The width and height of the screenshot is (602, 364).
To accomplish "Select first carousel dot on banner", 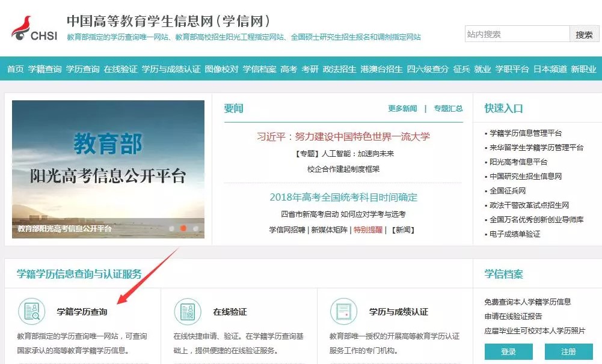I will coord(171,229).
